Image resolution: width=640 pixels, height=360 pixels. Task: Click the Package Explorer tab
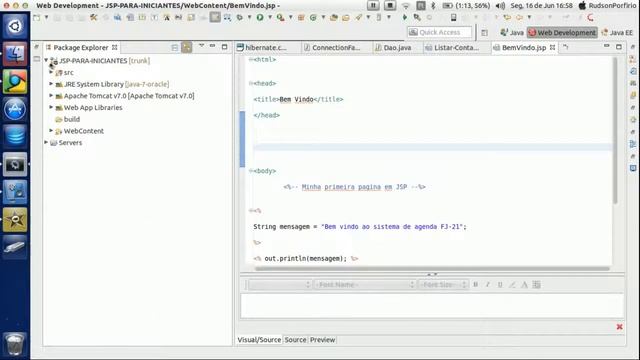click(x=81, y=48)
